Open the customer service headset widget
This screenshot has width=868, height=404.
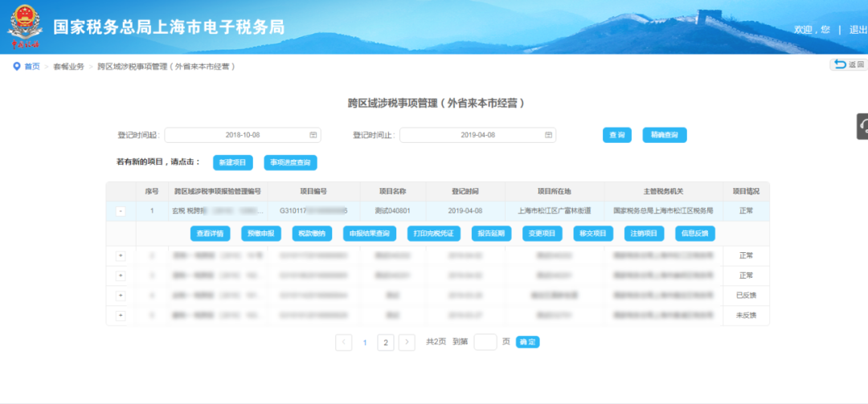pyautogui.click(x=862, y=126)
